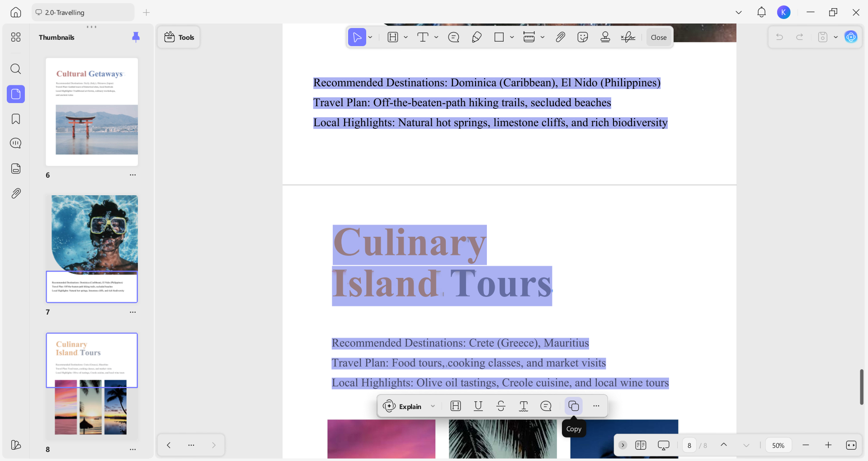Expand the Highlight tool options arrow
The width and height of the screenshot is (868, 461).
(x=406, y=37)
